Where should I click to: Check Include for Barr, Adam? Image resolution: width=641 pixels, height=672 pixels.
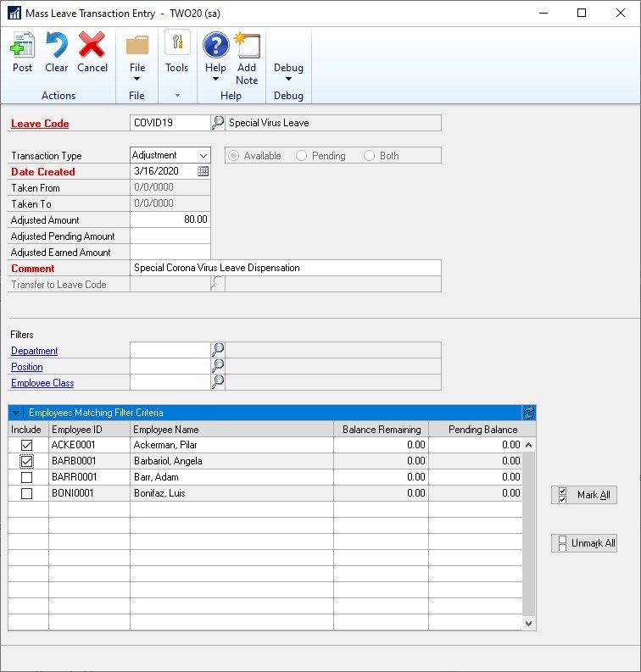[x=26, y=477]
